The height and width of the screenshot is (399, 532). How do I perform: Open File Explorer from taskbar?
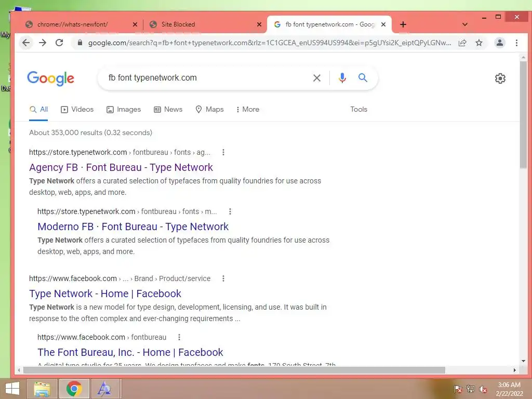pyautogui.click(x=42, y=389)
